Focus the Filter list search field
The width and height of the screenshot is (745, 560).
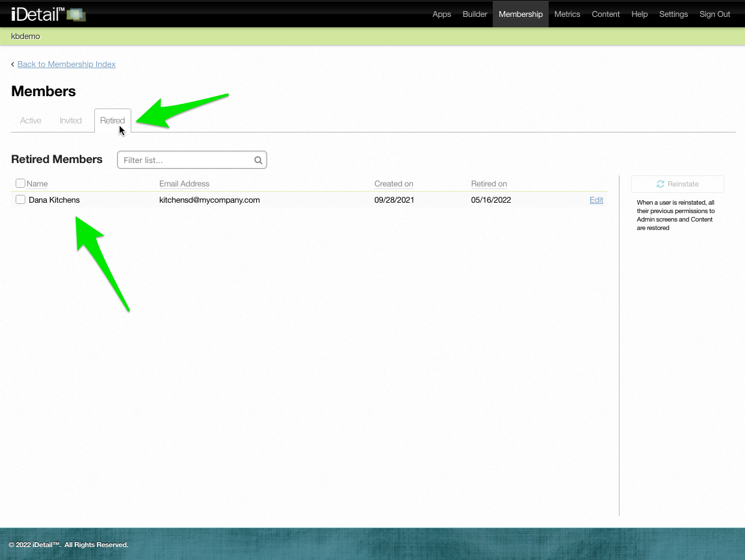pos(185,160)
